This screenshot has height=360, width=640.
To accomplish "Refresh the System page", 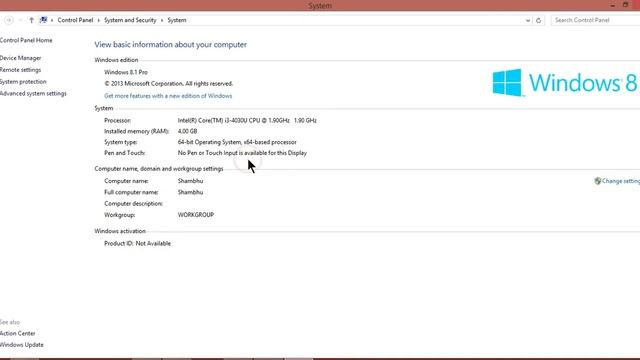I will [x=538, y=20].
